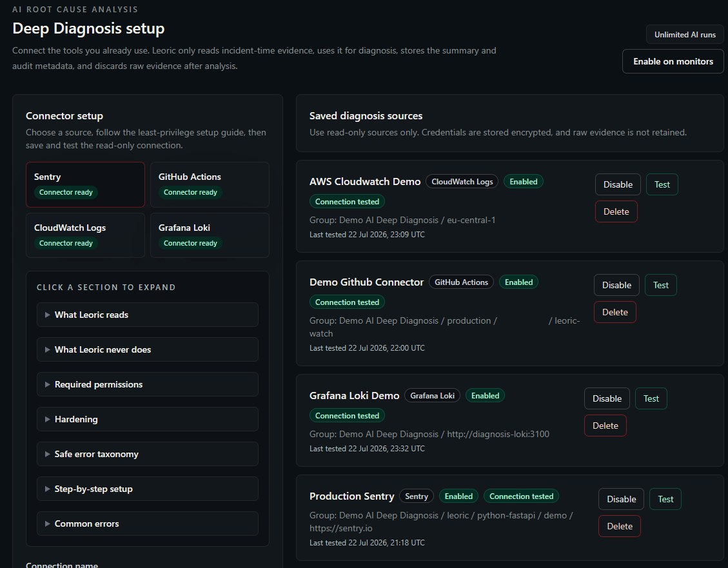728x568 pixels.
Task: Click Enabled badge on AWS Cloudwatch Demo
Action: coord(523,181)
